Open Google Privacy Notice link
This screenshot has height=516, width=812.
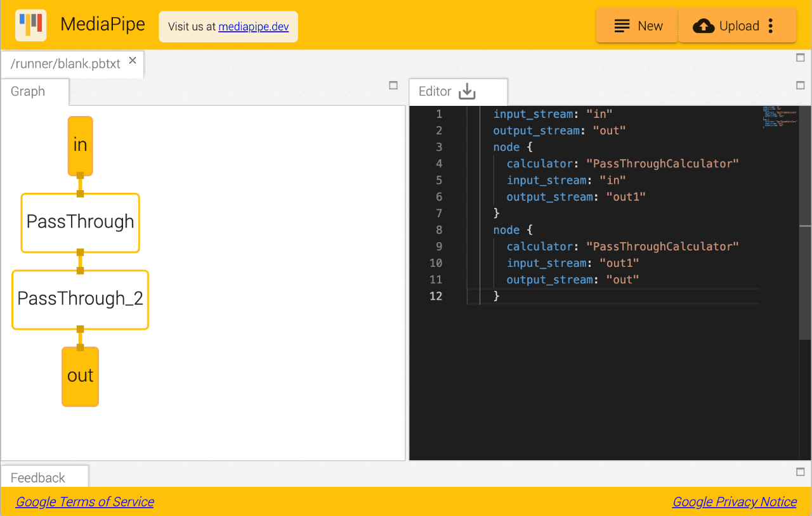click(735, 501)
